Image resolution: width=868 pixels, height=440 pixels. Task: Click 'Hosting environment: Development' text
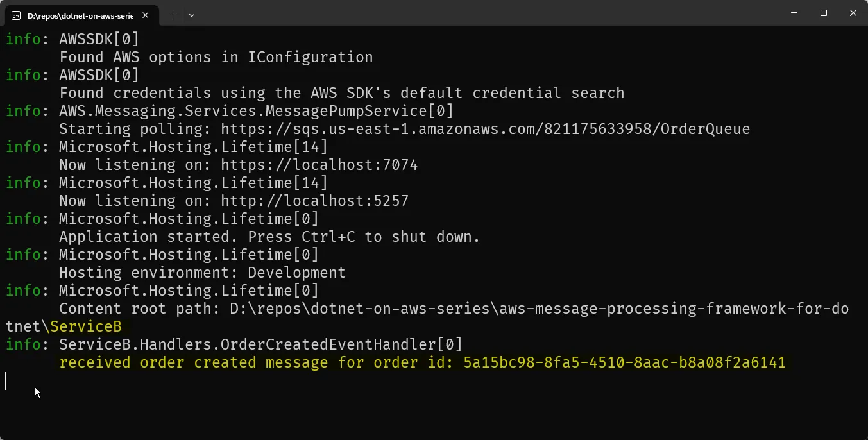(x=202, y=273)
